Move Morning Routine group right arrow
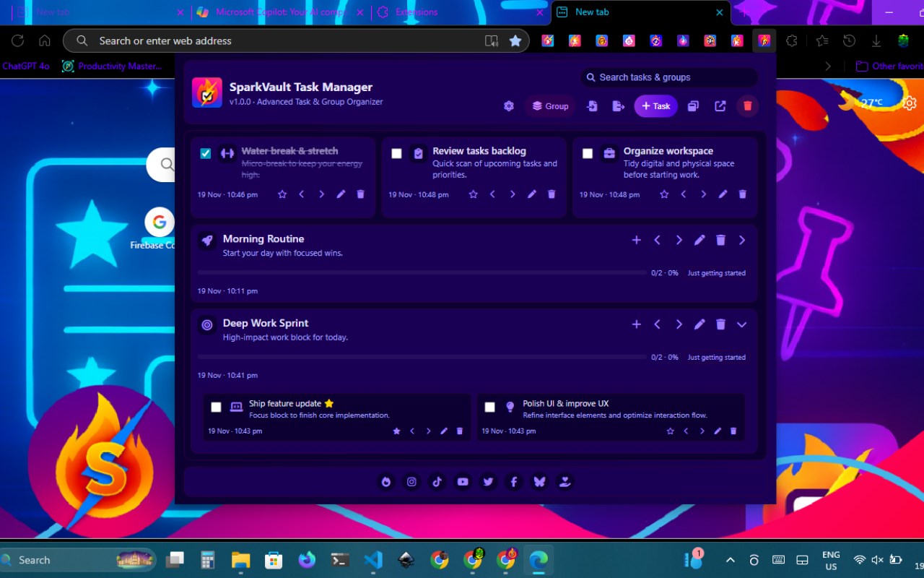The height and width of the screenshot is (578, 924). coord(679,240)
